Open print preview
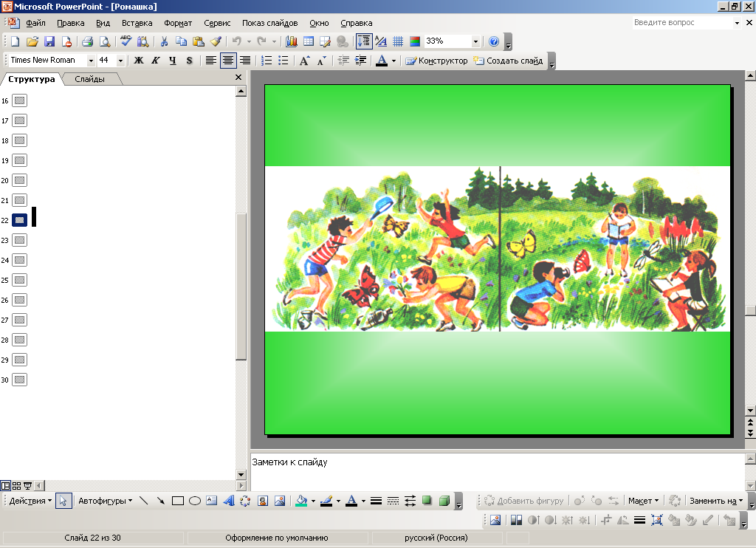Image resolution: width=756 pixels, height=548 pixels. click(x=105, y=41)
